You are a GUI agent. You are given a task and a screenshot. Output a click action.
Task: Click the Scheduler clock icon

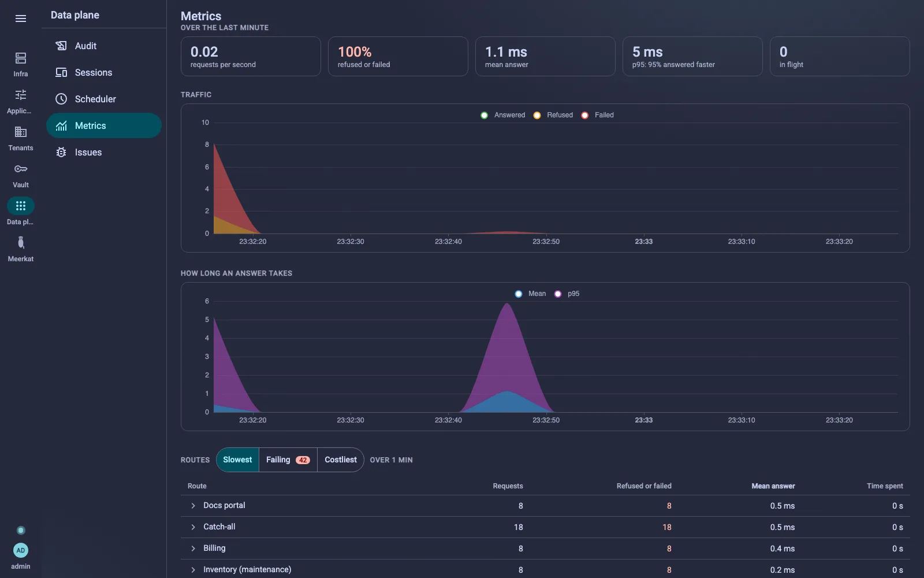click(x=61, y=99)
